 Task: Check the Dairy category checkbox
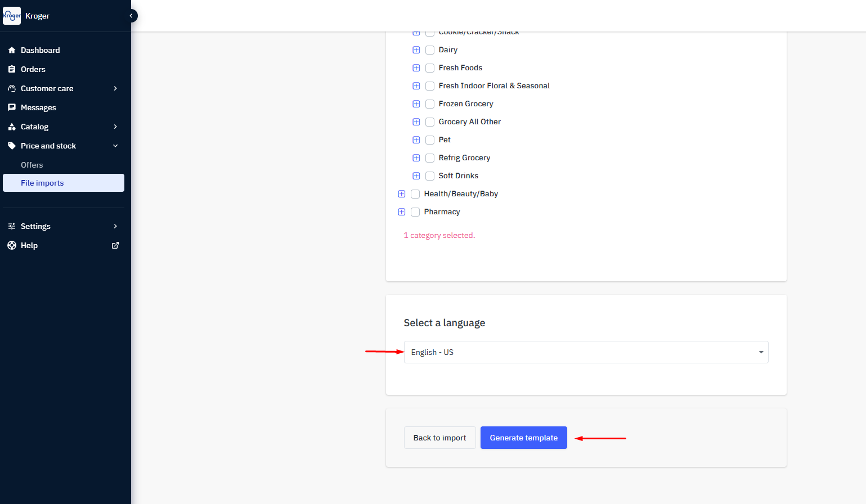pyautogui.click(x=430, y=49)
